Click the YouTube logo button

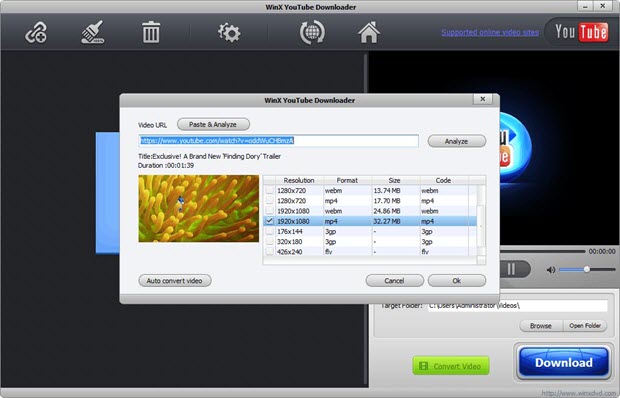pos(580,32)
